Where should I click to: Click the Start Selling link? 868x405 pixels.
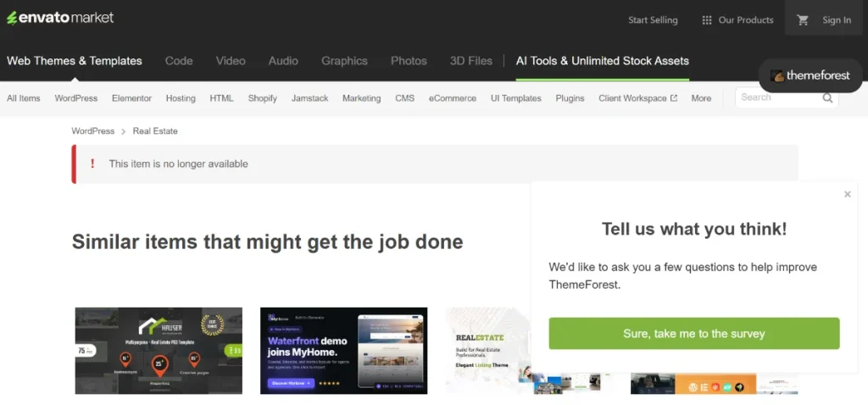[653, 20]
